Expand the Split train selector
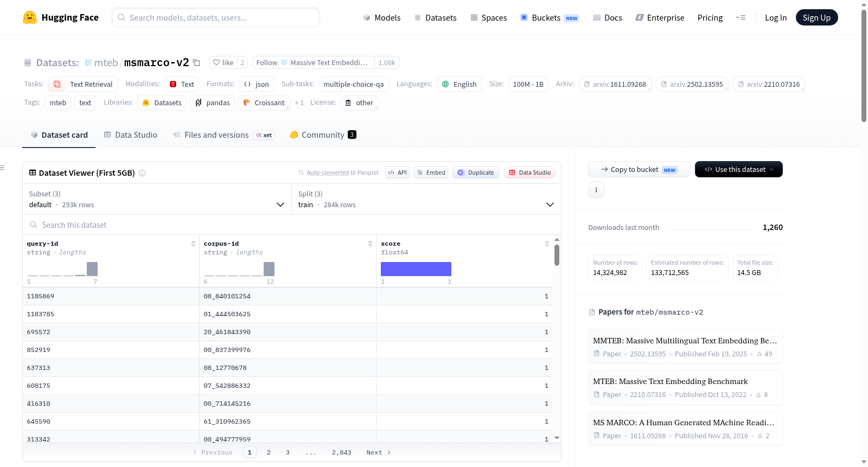 pyautogui.click(x=426, y=199)
